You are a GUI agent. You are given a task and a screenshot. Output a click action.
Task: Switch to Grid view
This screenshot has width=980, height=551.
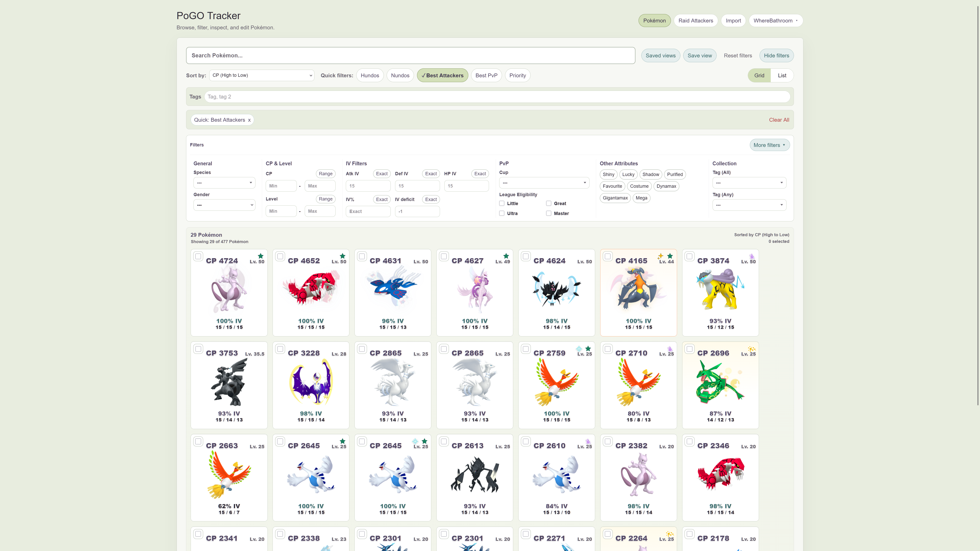(x=759, y=75)
